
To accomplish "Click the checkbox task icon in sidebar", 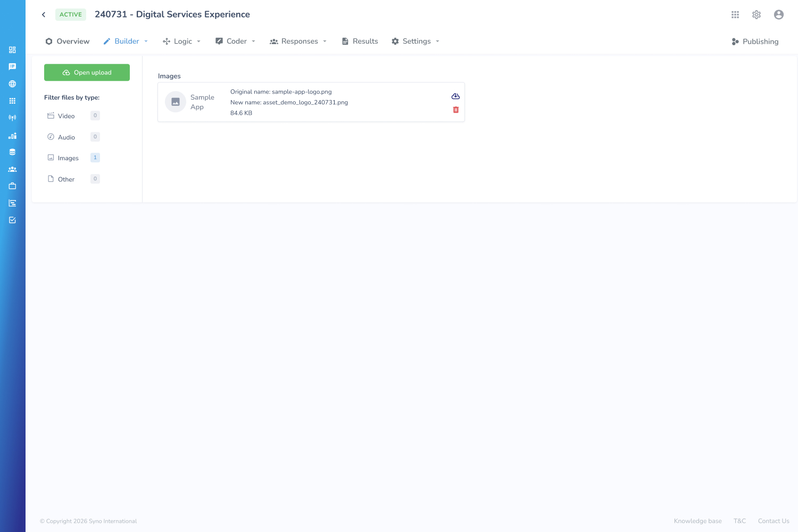I will click(x=12, y=220).
